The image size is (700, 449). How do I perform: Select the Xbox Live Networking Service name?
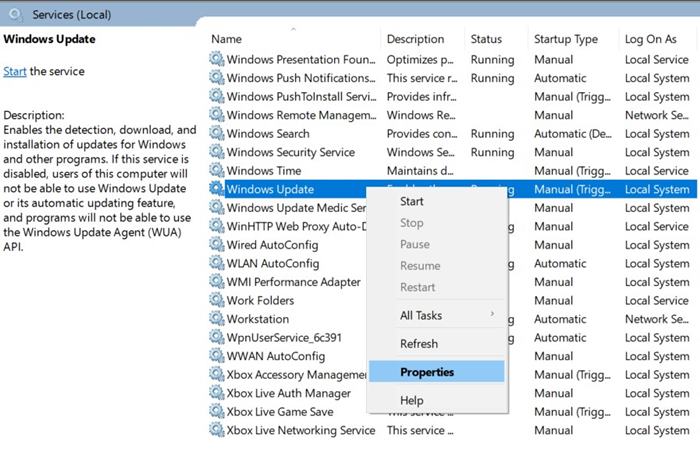point(301,430)
